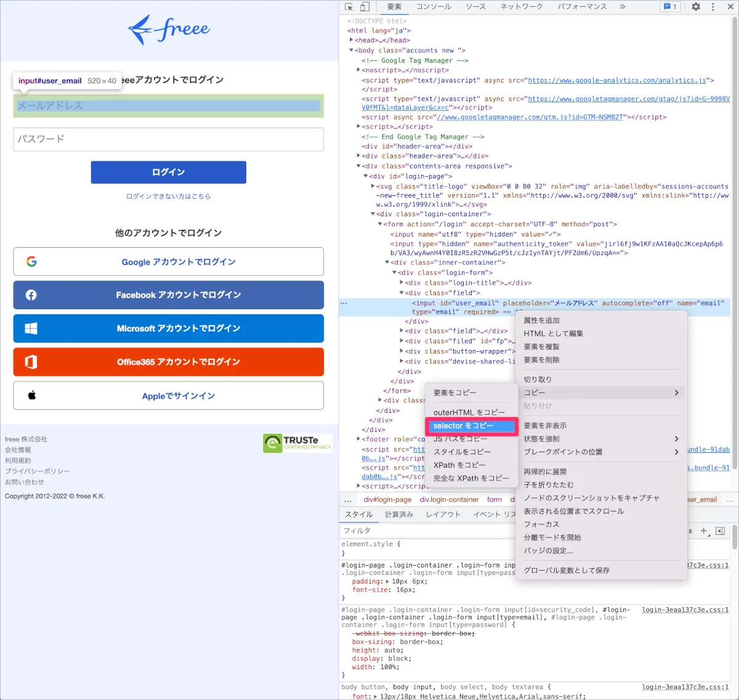Toggle the device toolbar icon
Viewport: 739px width, 700px height.
[365, 7]
